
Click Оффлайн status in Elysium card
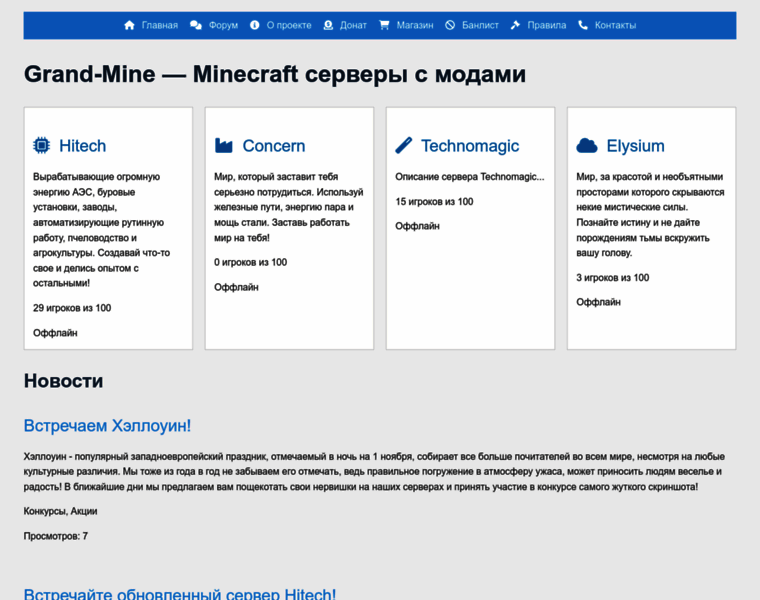(599, 302)
